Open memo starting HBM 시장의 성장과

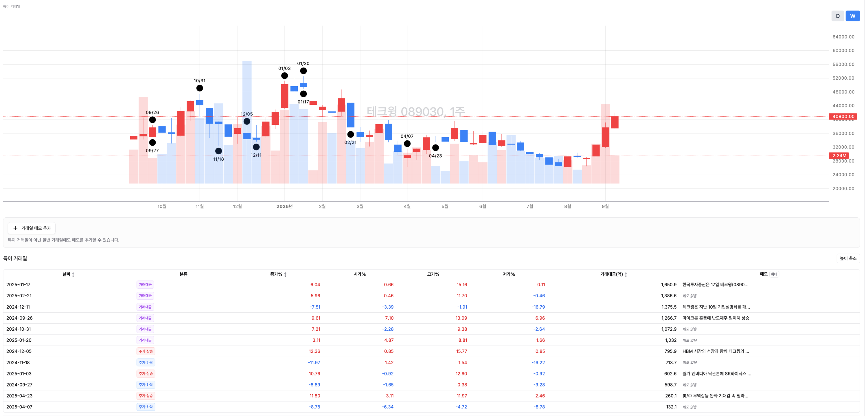[x=716, y=351]
